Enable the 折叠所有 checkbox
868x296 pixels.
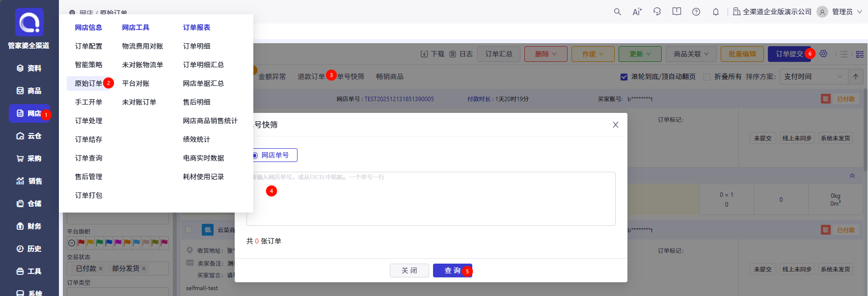[x=707, y=77]
